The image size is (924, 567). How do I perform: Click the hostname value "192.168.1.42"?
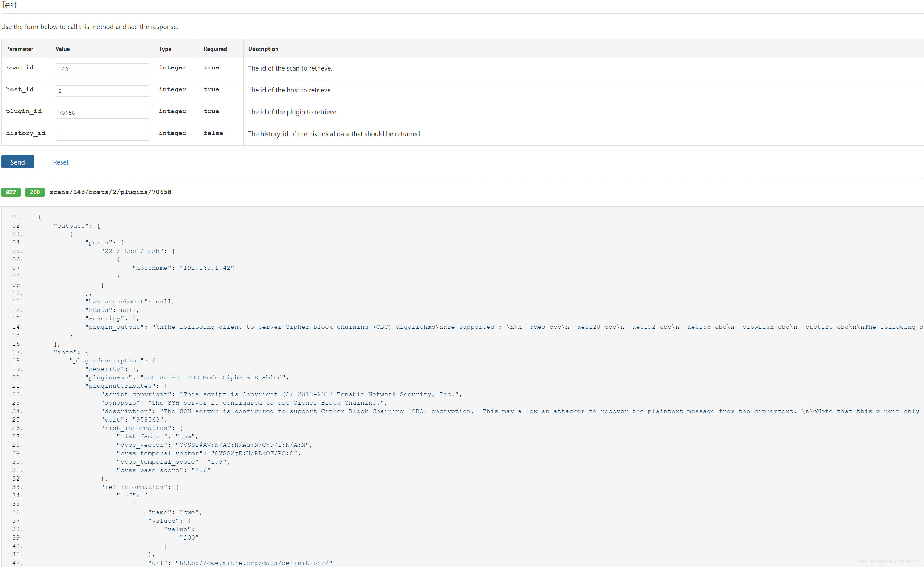pos(207,268)
